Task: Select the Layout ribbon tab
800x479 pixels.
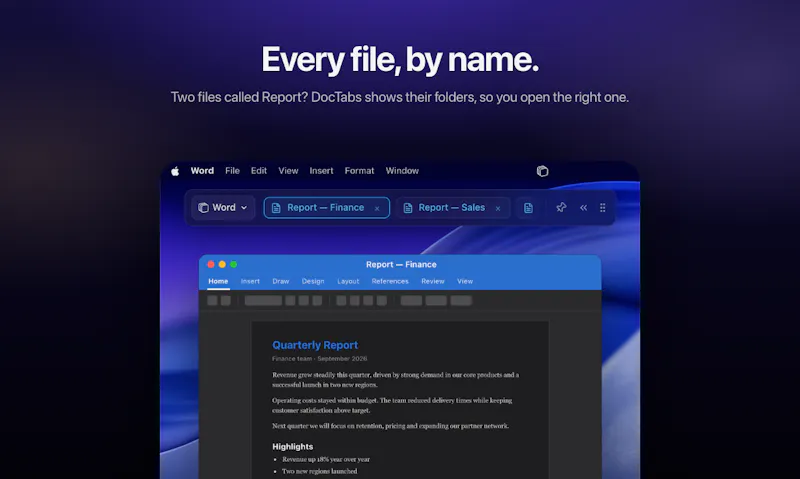Action: pyautogui.click(x=348, y=281)
